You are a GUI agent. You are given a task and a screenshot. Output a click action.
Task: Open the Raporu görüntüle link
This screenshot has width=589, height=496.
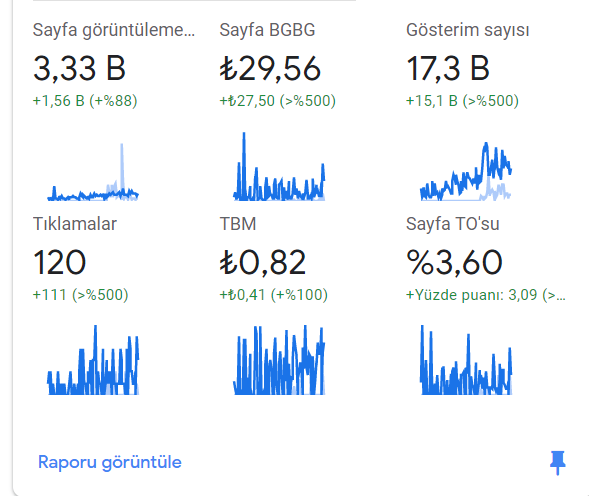[110, 462]
